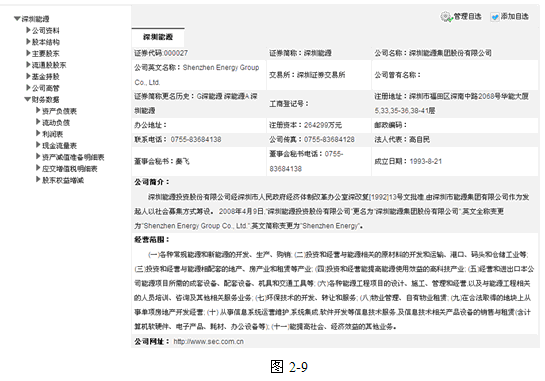Expand the 股本结构 node triangle
545x381 pixels.
click(29, 42)
